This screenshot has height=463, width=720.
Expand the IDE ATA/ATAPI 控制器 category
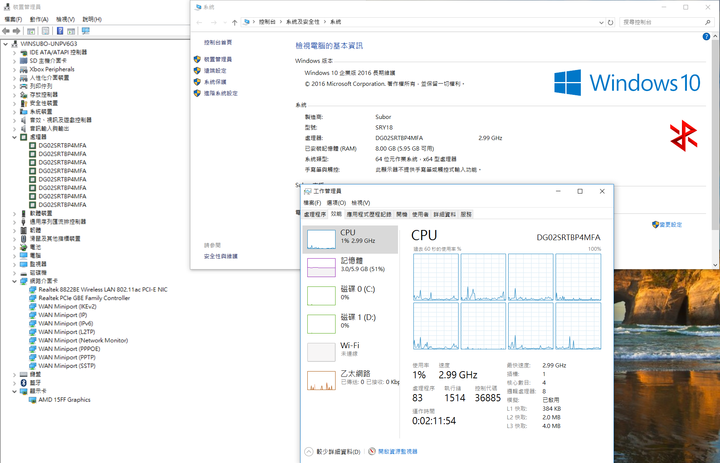15,52
